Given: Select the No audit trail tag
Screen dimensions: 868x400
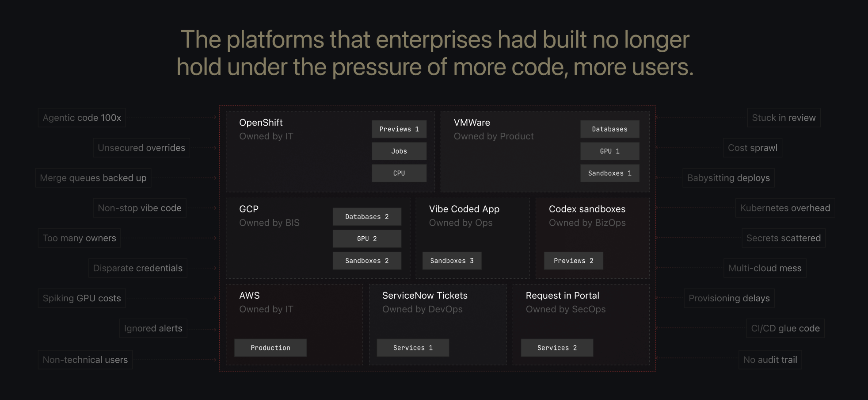Looking at the screenshot, I should [x=770, y=360].
